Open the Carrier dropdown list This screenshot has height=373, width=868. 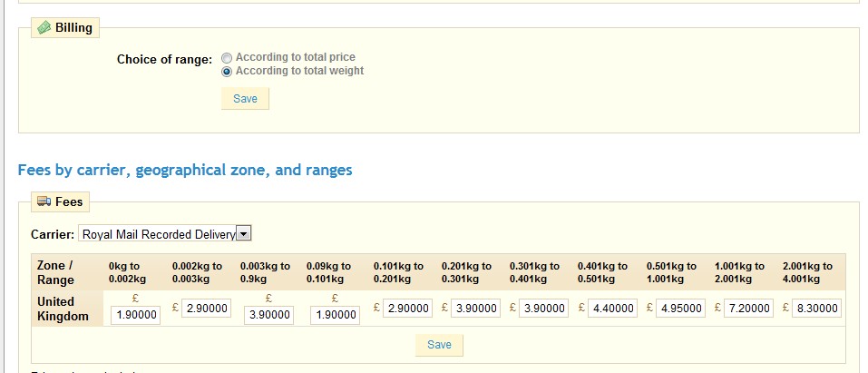pyautogui.click(x=244, y=234)
